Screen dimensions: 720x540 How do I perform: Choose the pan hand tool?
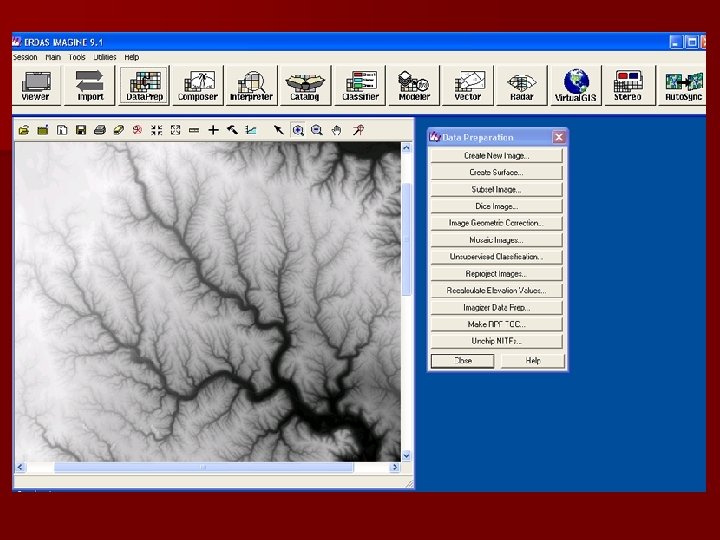pyautogui.click(x=337, y=130)
